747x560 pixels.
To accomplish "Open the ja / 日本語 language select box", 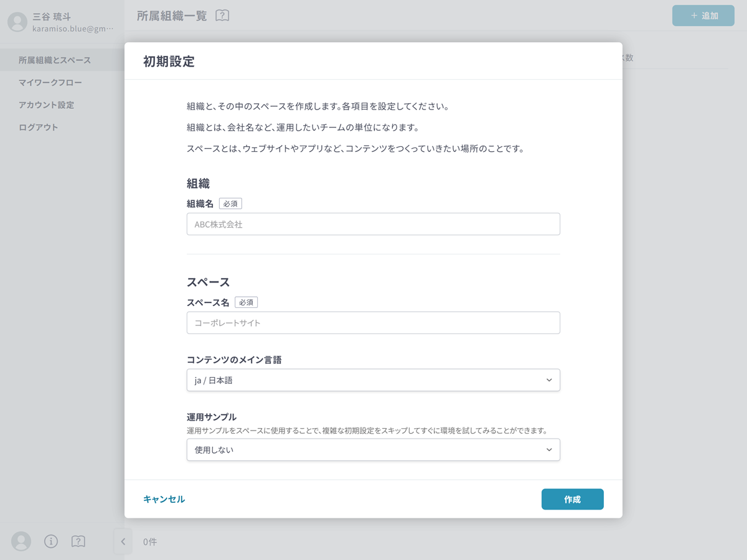I will pos(373,380).
